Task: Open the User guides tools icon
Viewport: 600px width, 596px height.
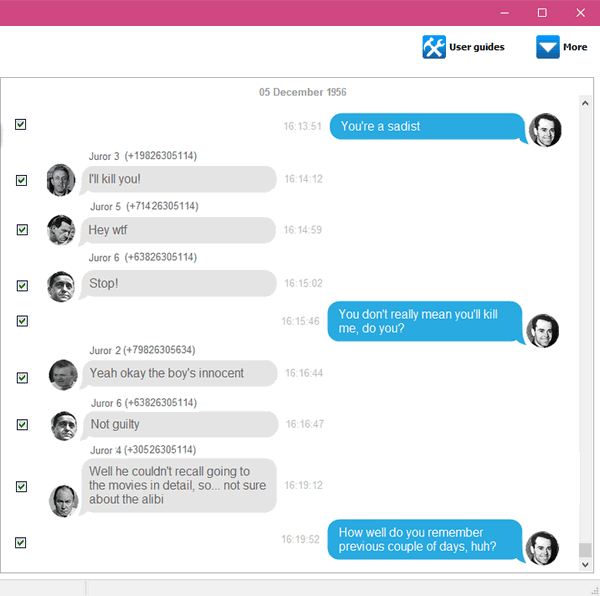Action: [434, 47]
